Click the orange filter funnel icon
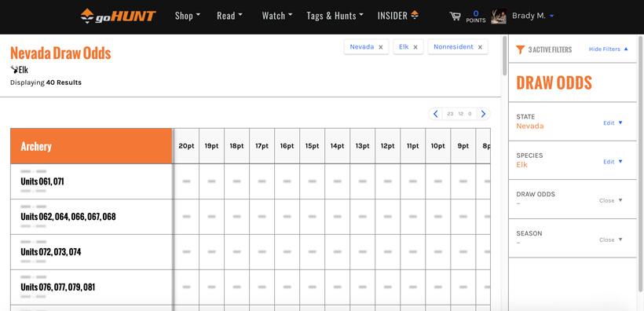Image resolution: width=644 pixels, height=311 pixels. point(520,49)
